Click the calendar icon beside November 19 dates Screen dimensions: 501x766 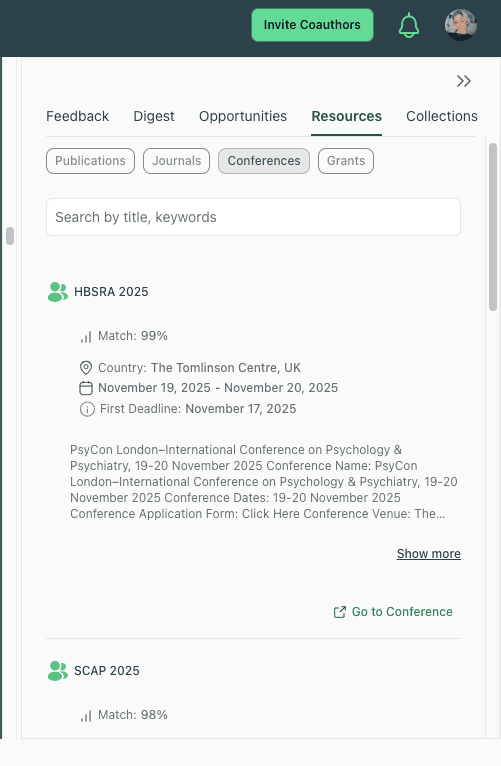[86, 388]
